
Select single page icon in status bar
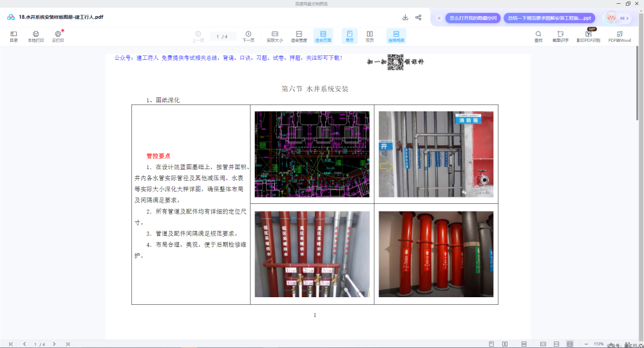[x=491, y=344]
